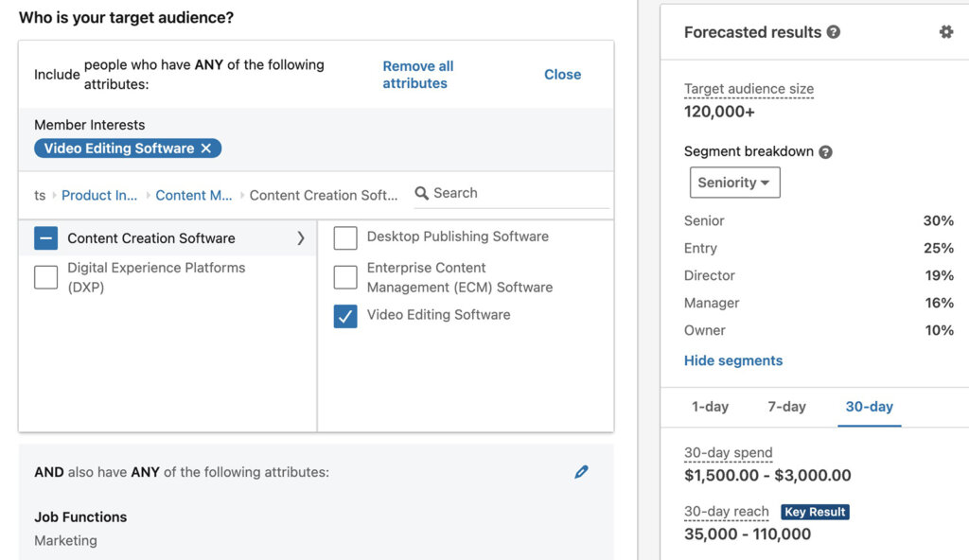Select the 30-day forecast tab
The height and width of the screenshot is (560, 969).
pos(869,407)
